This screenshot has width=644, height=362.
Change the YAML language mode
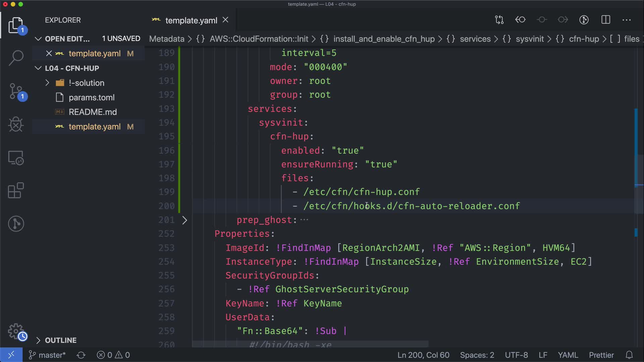coord(568,355)
